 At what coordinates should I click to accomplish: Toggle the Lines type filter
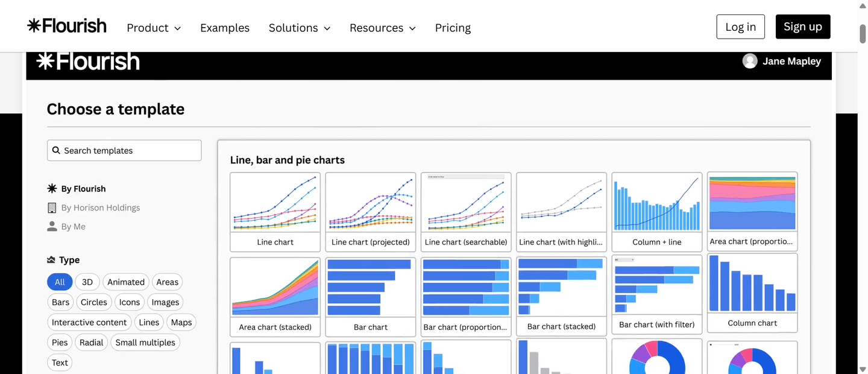[149, 323]
